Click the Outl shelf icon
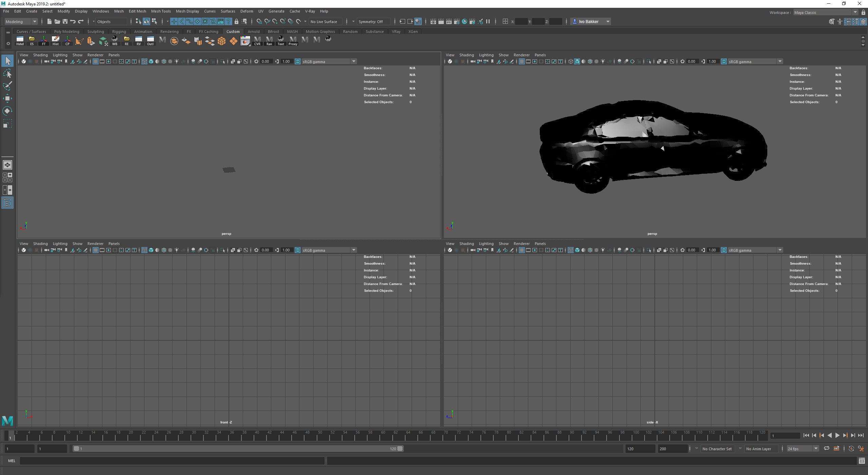Image resolution: width=868 pixels, height=475 pixels. [x=150, y=41]
